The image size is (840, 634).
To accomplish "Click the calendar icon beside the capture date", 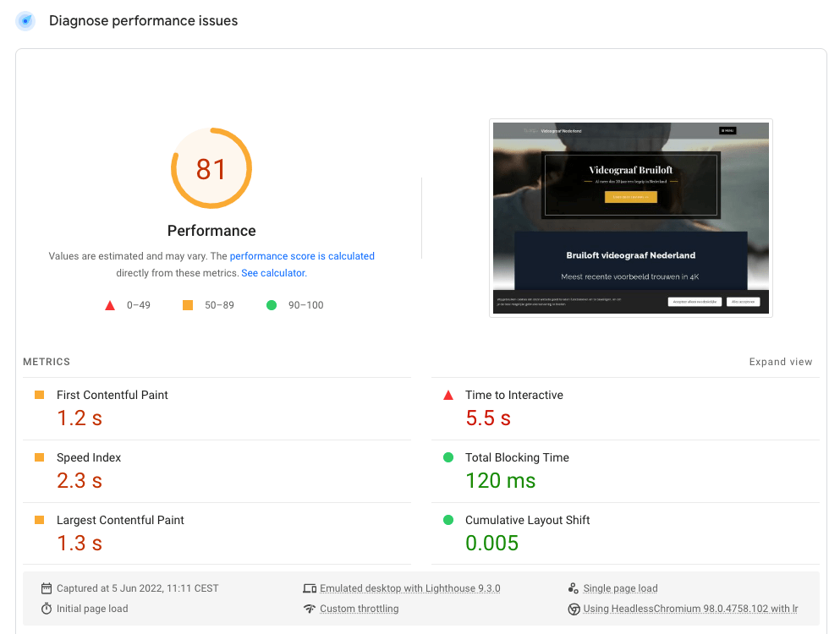I will [x=47, y=588].
